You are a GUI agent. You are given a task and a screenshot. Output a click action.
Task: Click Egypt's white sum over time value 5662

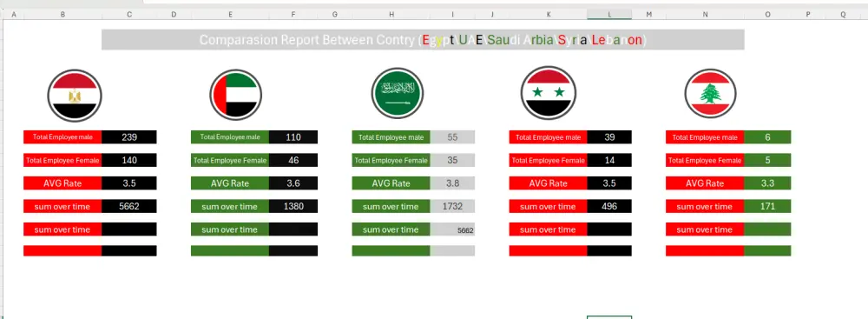[x=129, y=206]
